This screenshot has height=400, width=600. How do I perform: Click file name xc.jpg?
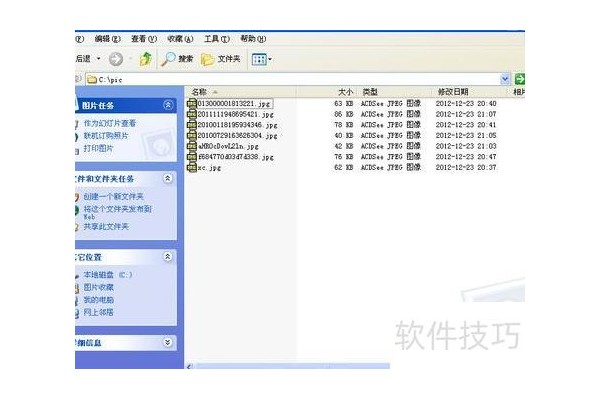click(x=209, y=168)
